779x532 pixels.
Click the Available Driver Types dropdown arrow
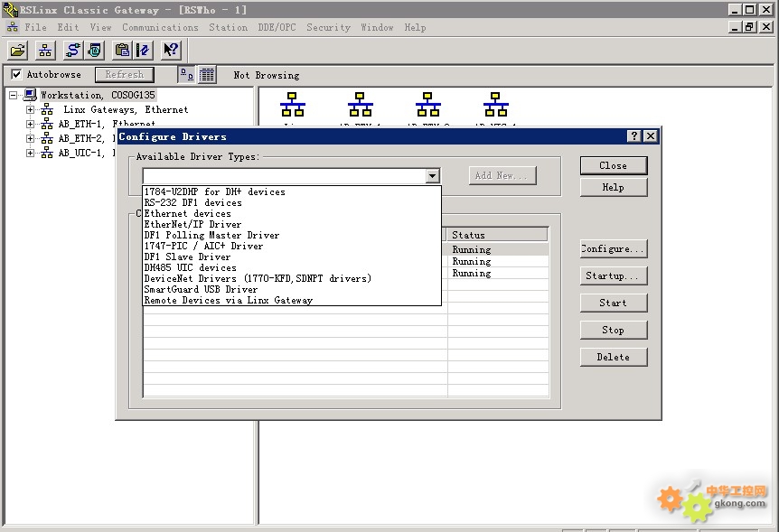click(433, 175)
